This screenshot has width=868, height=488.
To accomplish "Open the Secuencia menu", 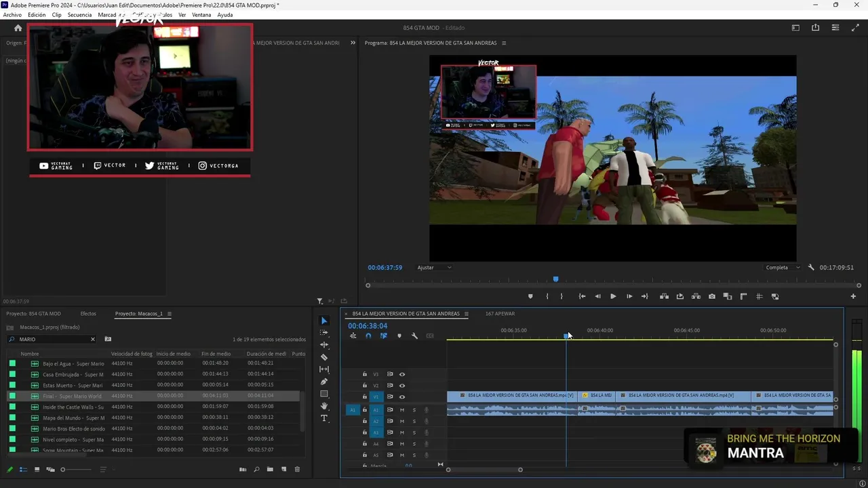I will [79, 15].
